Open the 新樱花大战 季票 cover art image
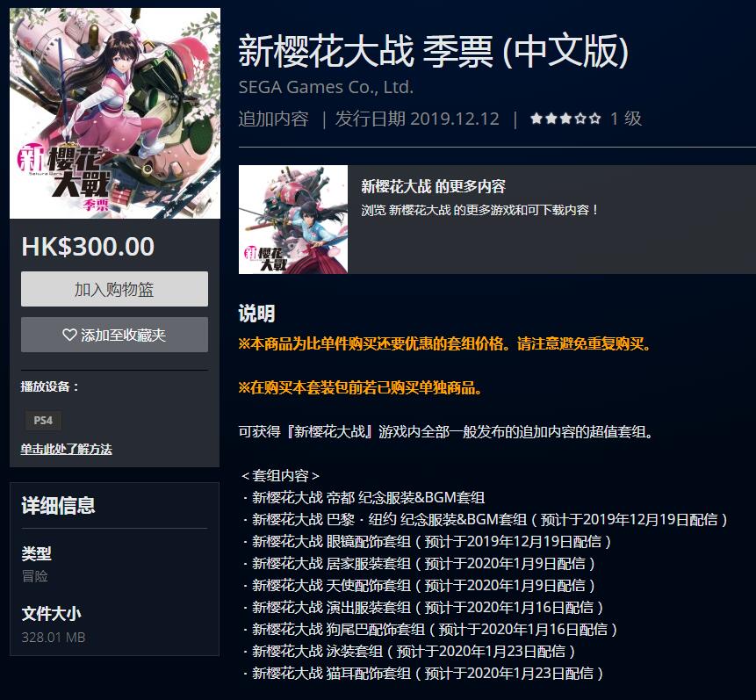Screen dimensions: 756x700 (x=115, y=113)
